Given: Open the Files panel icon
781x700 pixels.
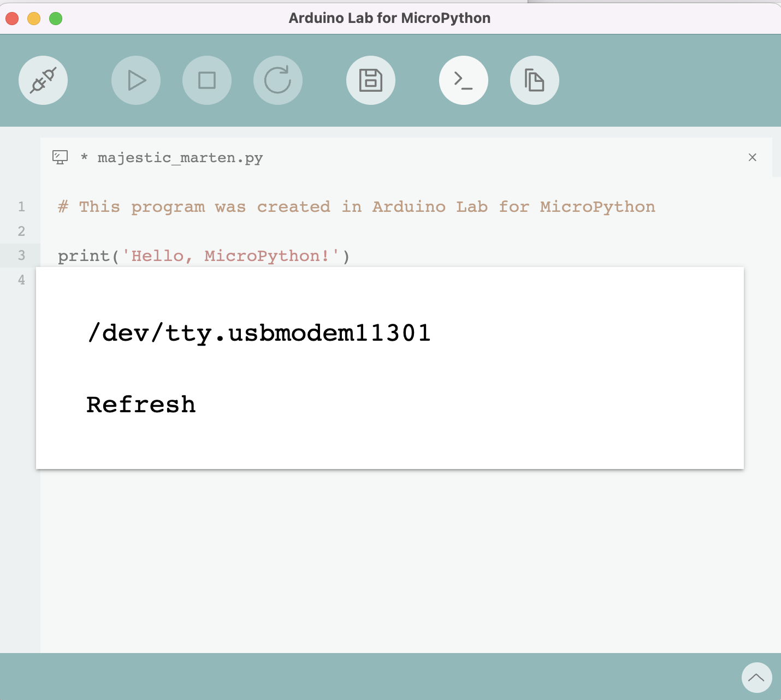Looking at the screenshot, I should 535,80.
